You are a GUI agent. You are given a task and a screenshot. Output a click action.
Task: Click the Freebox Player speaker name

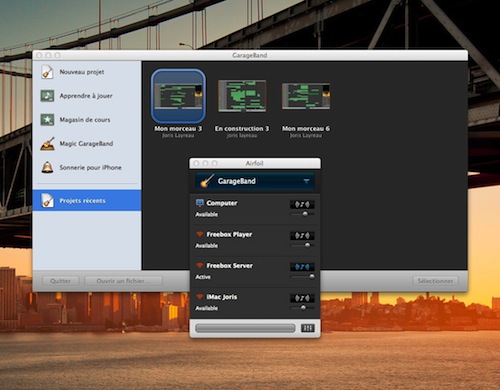point(229,234)
